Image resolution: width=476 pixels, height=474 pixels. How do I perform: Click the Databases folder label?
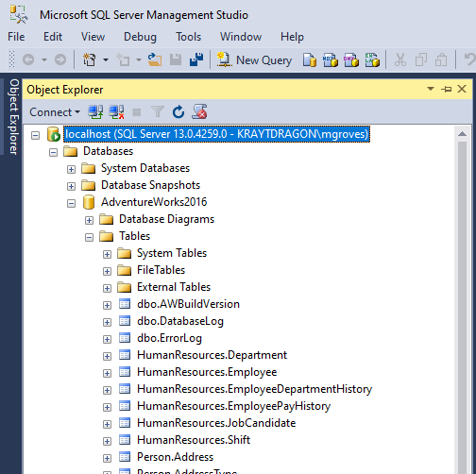[108, 151]
